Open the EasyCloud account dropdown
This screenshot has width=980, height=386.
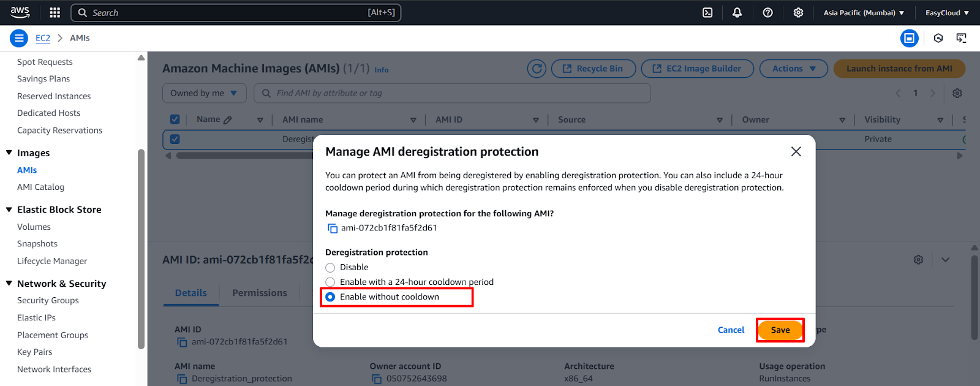[947, 12]
